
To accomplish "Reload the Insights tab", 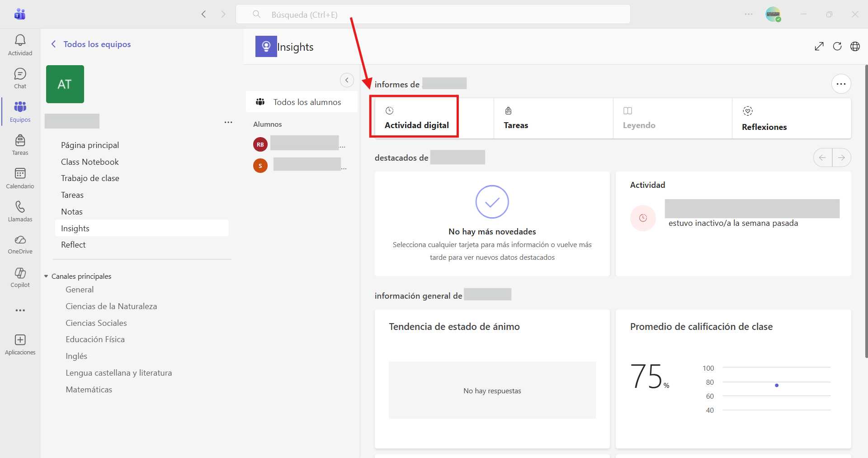I will (x=837, y=46).
